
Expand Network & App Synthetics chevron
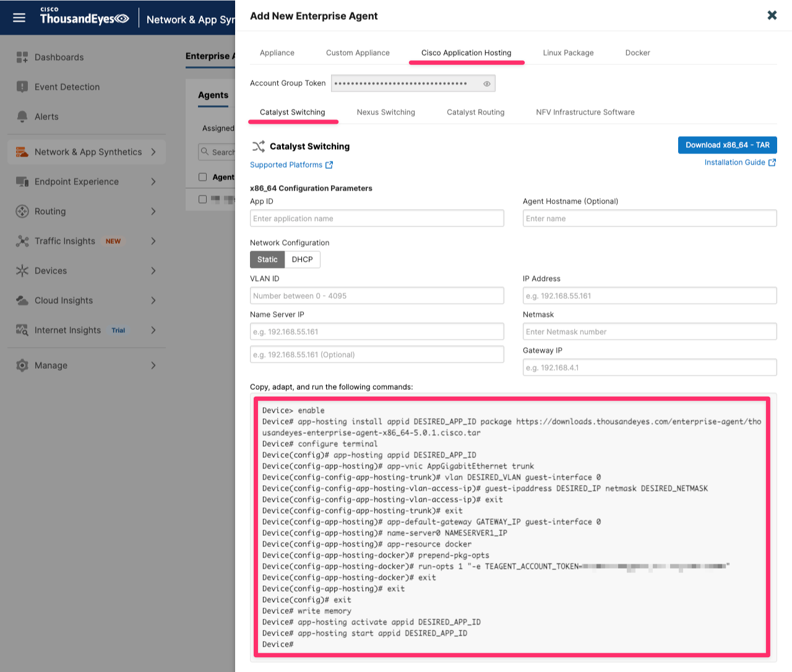pos(153,152)
